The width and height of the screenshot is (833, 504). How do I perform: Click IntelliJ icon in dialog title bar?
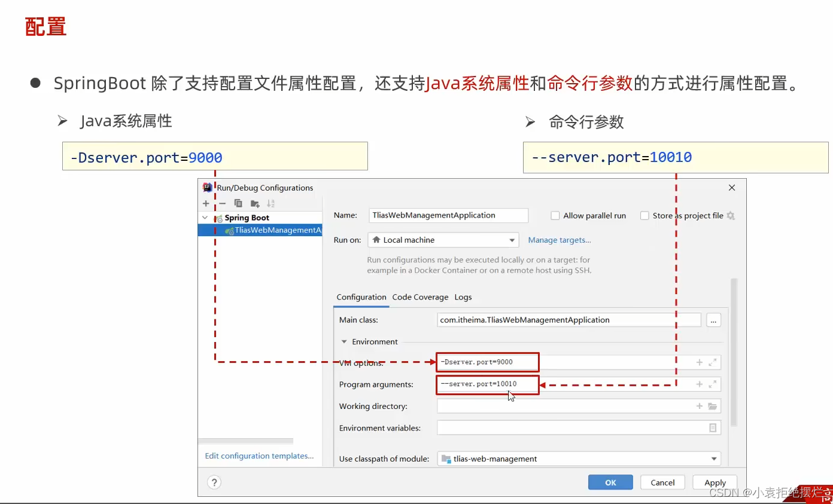208,187
